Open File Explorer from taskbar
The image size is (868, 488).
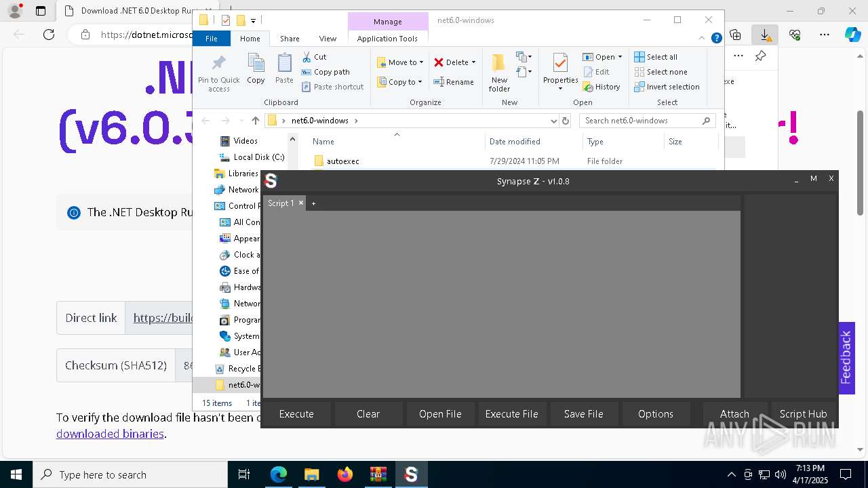tap(312, 474)
